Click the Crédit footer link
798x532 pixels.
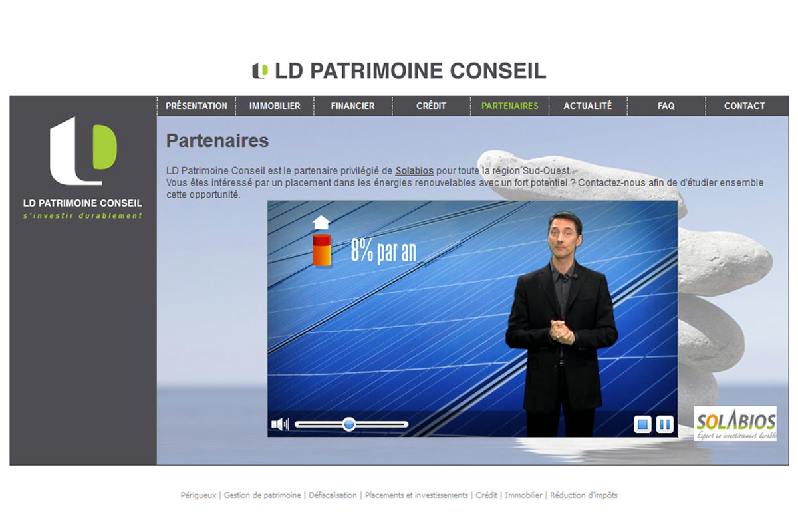[x=486, y=495]
